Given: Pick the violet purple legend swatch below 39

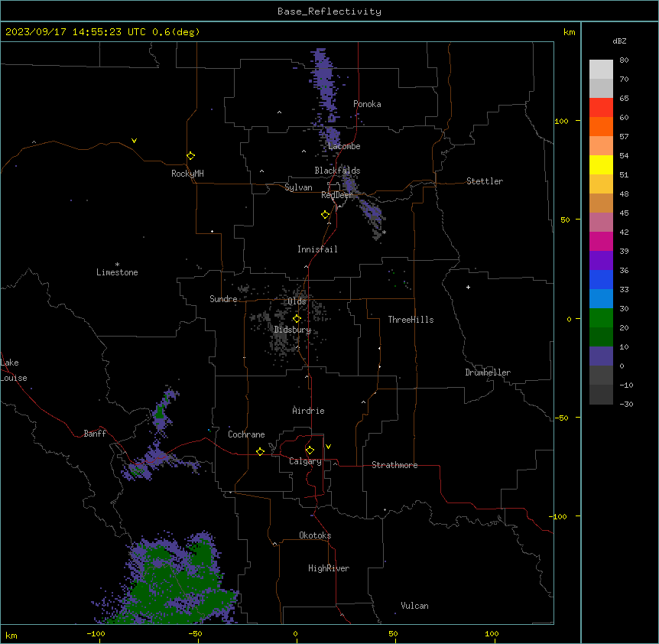Looking at the screenshot, I should click(x=601, y=260).
